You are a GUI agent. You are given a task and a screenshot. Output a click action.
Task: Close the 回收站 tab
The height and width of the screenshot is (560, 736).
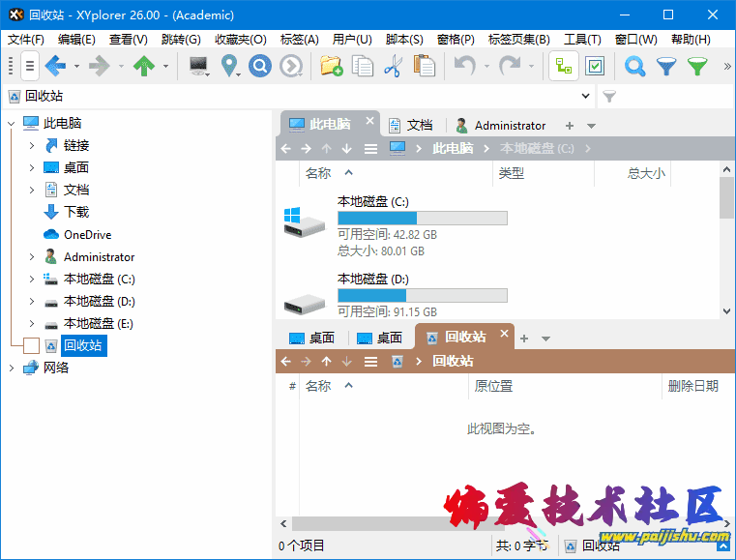click(x=504, y=334)
